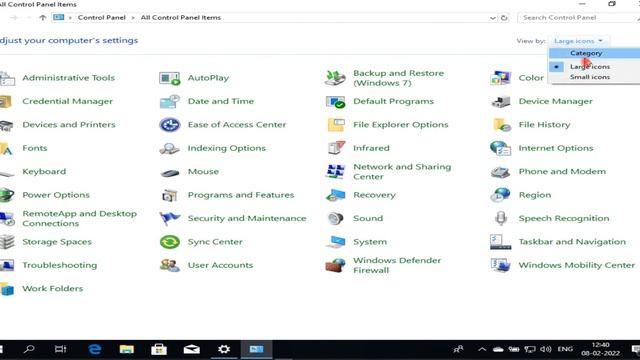Open taskbar search magnifier
Image resolution: width=640 pixels, height=360 pixels.
(x=29, y=349)
